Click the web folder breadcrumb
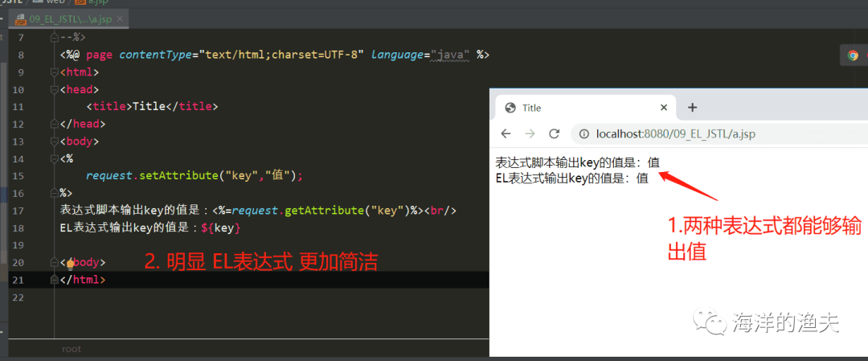Image resolution: width=868 pixels, height=361 pixels. click(51, 2)
